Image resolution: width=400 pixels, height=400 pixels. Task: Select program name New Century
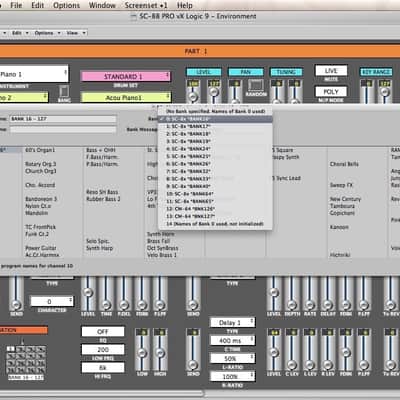(x=345, y=199)
